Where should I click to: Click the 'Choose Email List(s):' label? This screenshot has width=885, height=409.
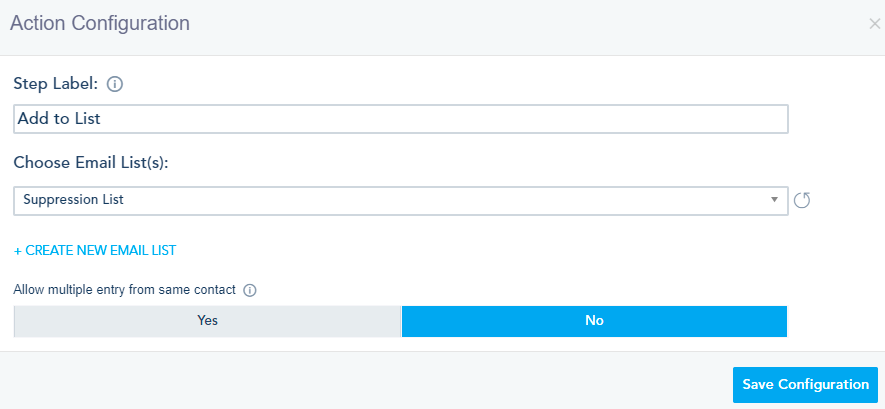pos(91,163)
